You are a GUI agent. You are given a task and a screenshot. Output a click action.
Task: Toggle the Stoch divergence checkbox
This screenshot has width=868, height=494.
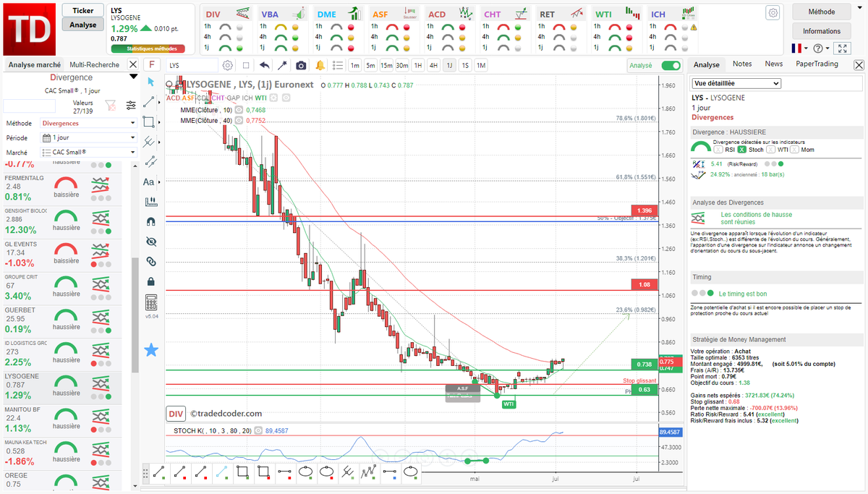[x=741, y=150]
